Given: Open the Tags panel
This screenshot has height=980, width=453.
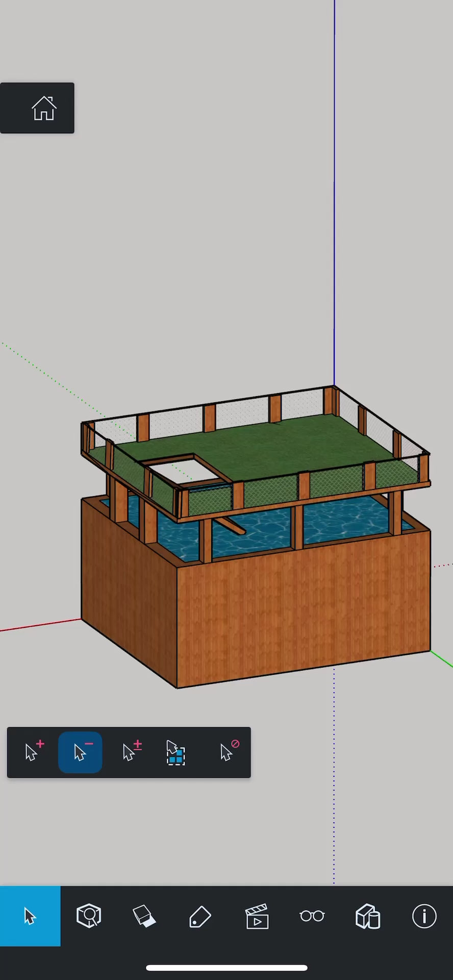Looking at the screenshot, I should coord(200,916).
